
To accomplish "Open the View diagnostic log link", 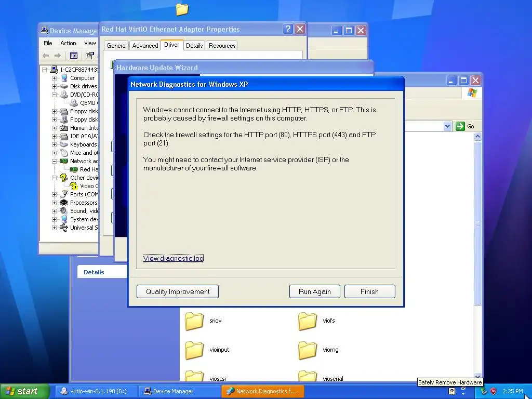I will (174, 258).
